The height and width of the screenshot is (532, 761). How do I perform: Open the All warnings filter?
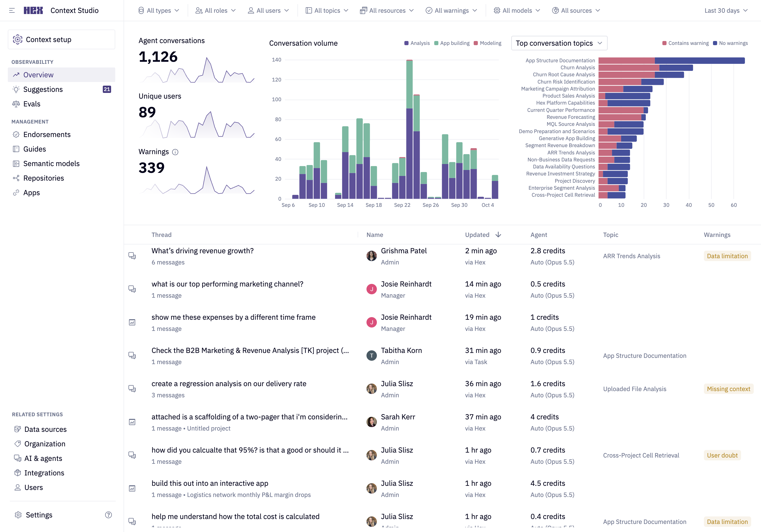coord(451,10)
